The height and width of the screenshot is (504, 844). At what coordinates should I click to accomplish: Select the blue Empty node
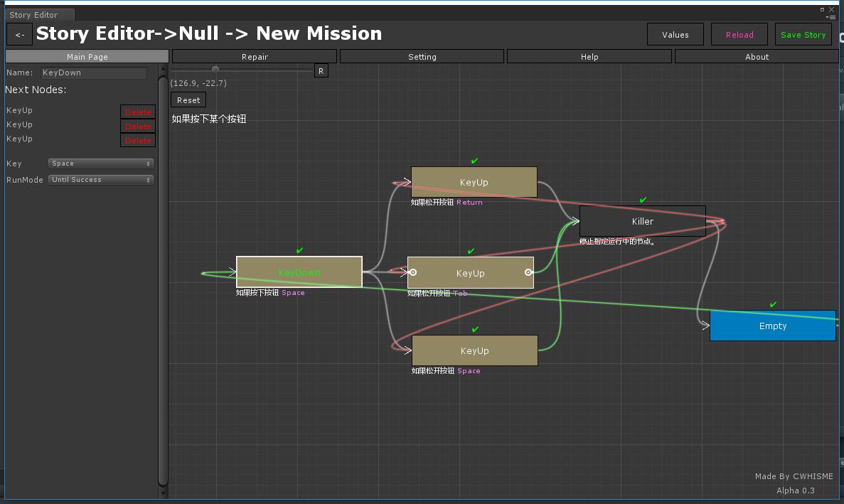(772, 326)
